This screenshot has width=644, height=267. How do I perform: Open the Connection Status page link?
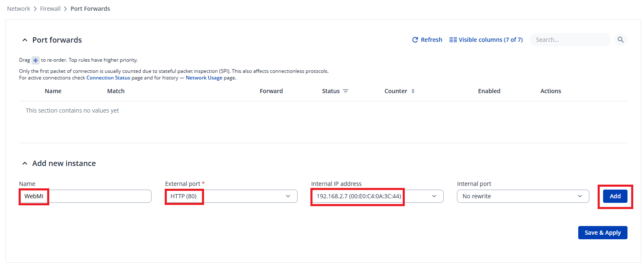pos(108,78)
